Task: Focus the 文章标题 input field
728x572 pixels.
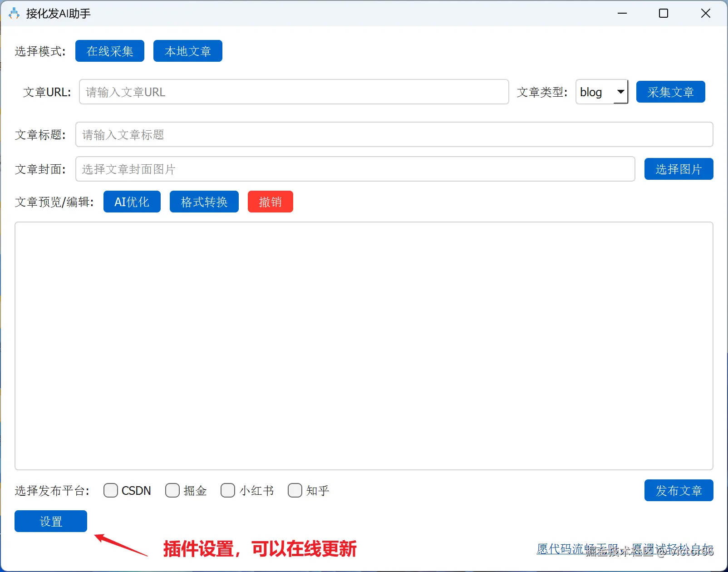Action: (x=394, y=134)
